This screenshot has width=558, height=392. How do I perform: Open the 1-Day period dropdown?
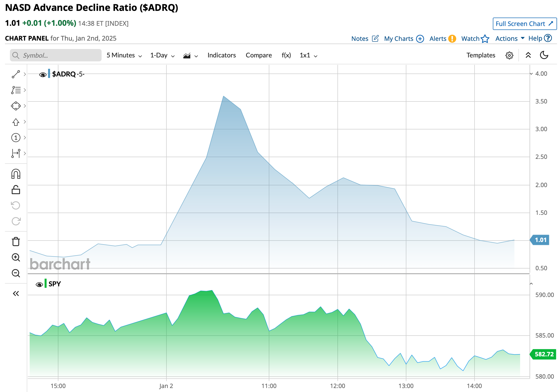(162, 55)
